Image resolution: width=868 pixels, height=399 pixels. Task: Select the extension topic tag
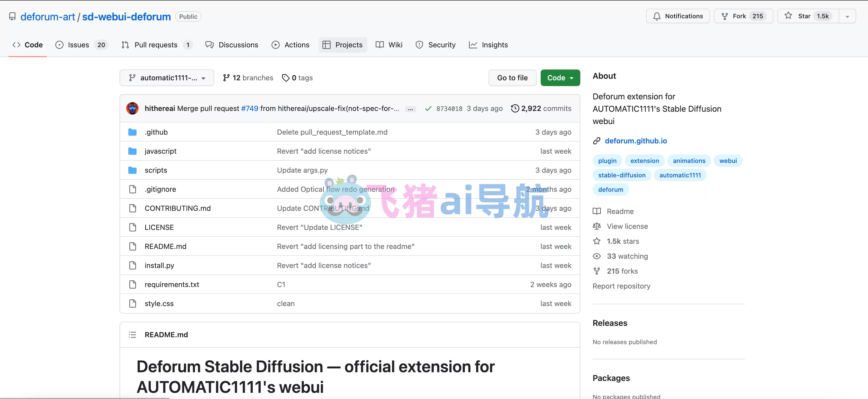645,161
